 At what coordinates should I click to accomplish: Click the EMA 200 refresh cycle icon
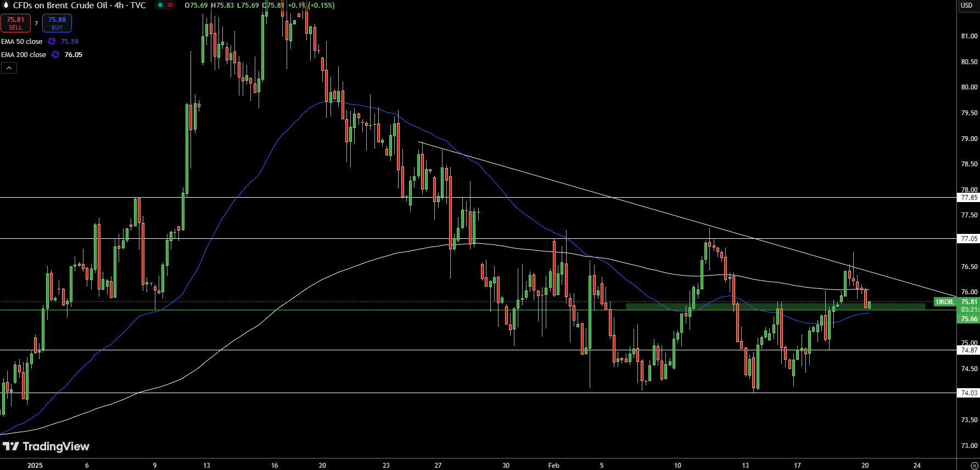55,54
